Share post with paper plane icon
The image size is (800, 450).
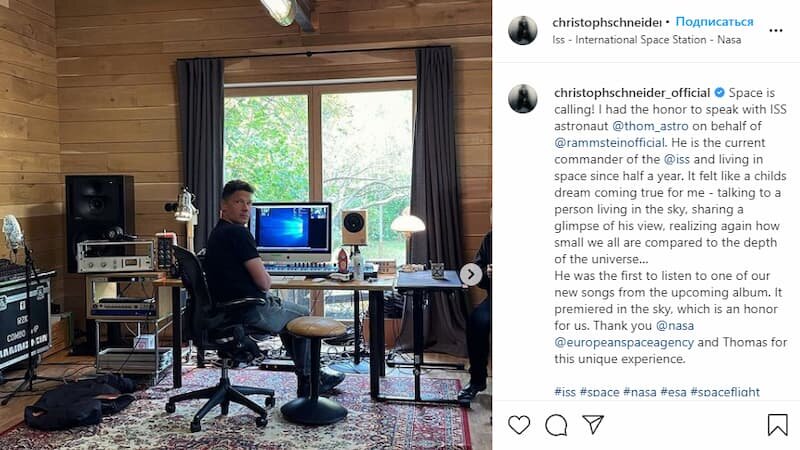(x=593, y=424)
